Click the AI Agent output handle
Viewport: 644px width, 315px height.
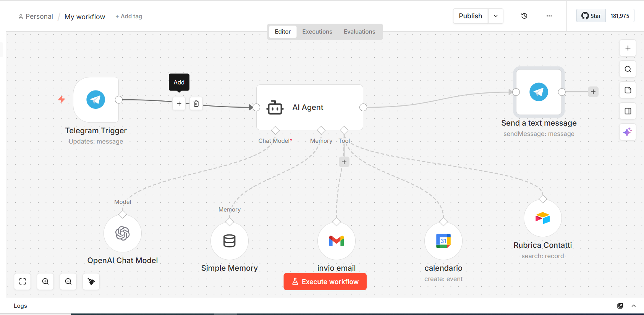tap(363, 107)
